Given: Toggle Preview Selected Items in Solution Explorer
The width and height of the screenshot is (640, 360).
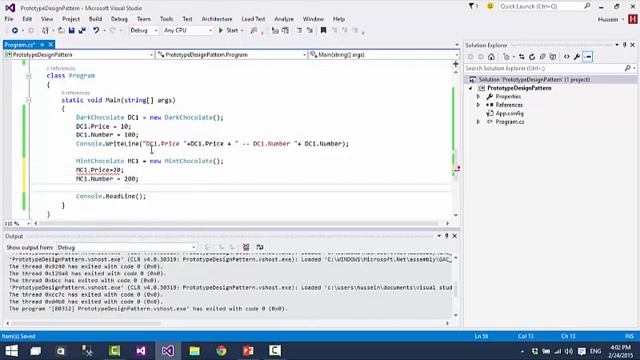Looking at the screenshot, I should point(588,57).
